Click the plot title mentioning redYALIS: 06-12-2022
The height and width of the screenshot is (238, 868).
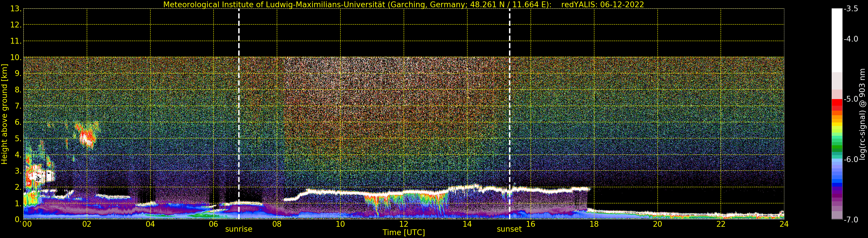point(404,4)
